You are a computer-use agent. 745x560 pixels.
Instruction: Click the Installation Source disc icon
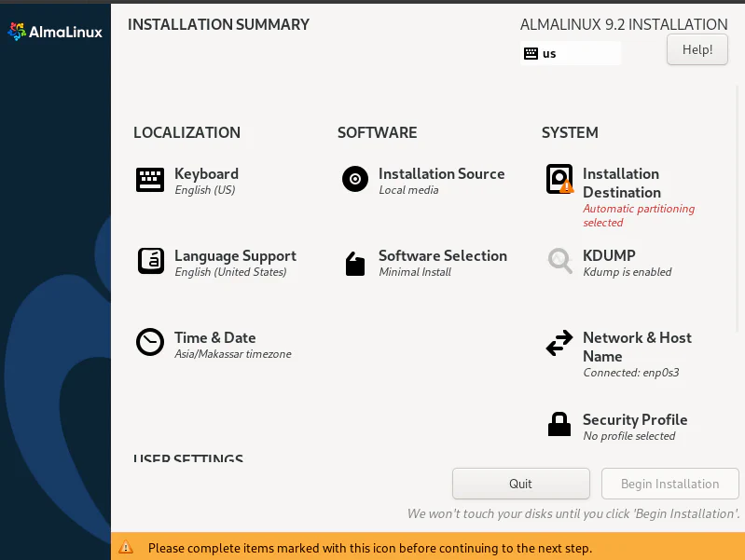tap(355, 179)
